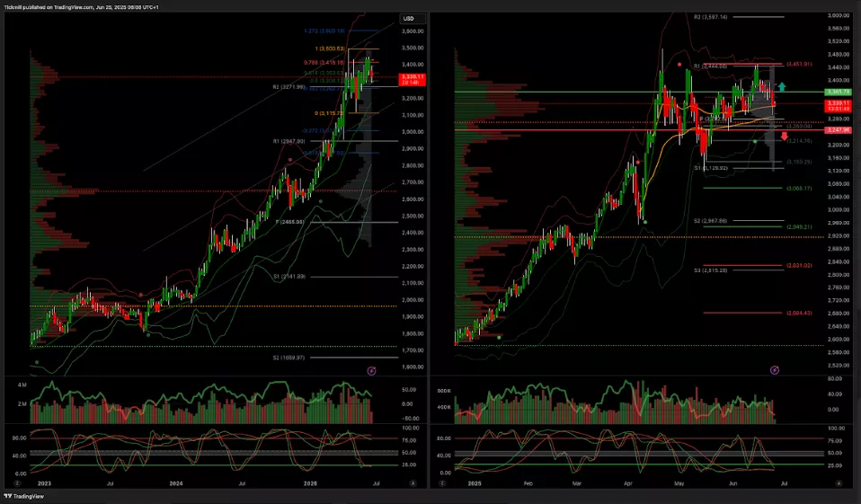
Task: Click the green up arrow marker
Action: 783,87
